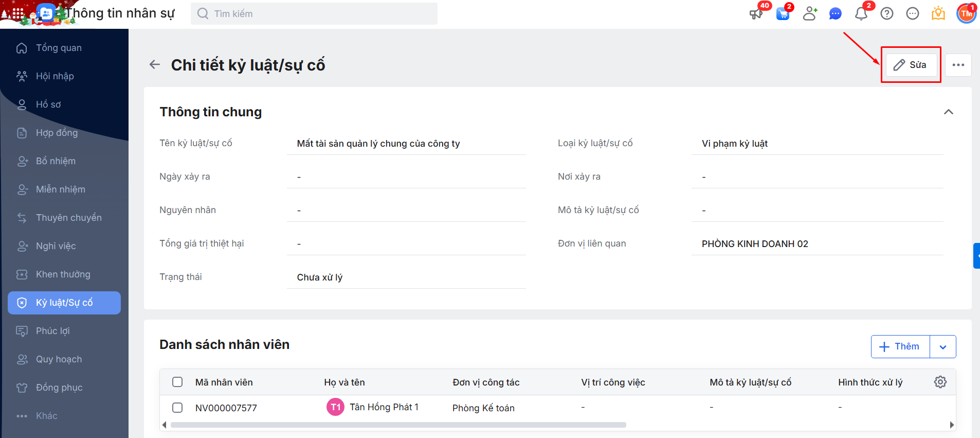Image resolution: width=980 pixels, height=438 pixels.
Task: Click the Sửa edit button
Action: 911,65
